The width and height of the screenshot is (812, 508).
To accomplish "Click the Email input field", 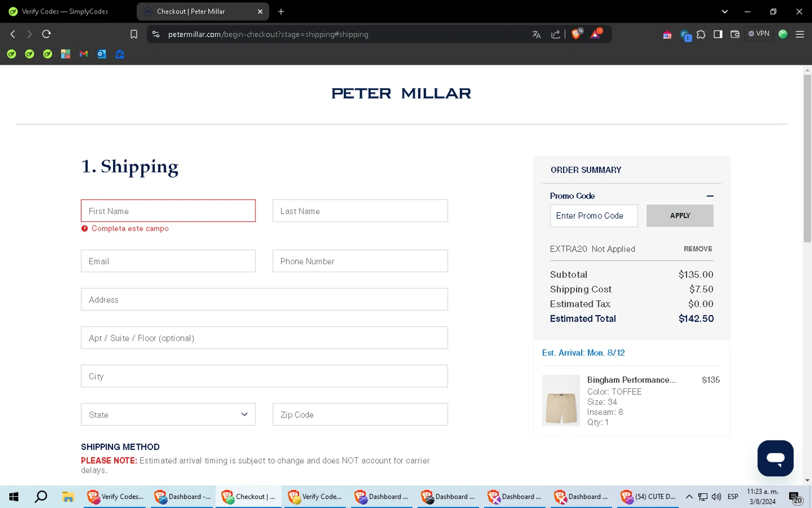I will [x=168, y=261].
